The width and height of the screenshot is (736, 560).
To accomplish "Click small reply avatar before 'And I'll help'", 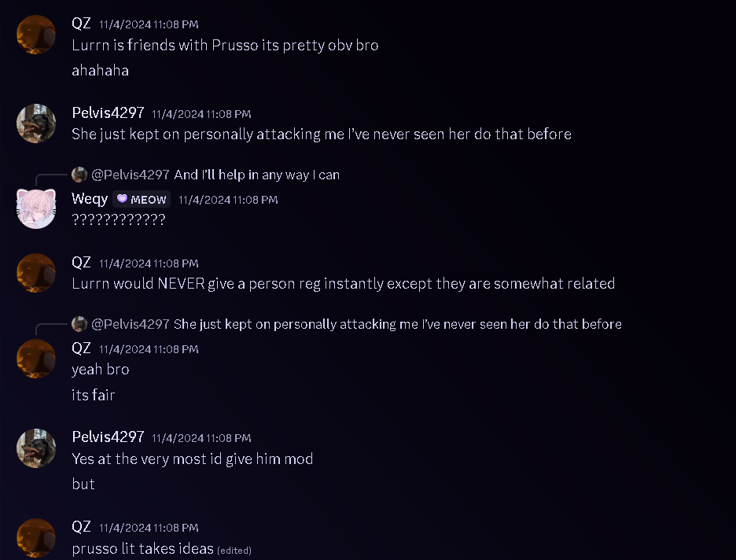I will [79, 175].
